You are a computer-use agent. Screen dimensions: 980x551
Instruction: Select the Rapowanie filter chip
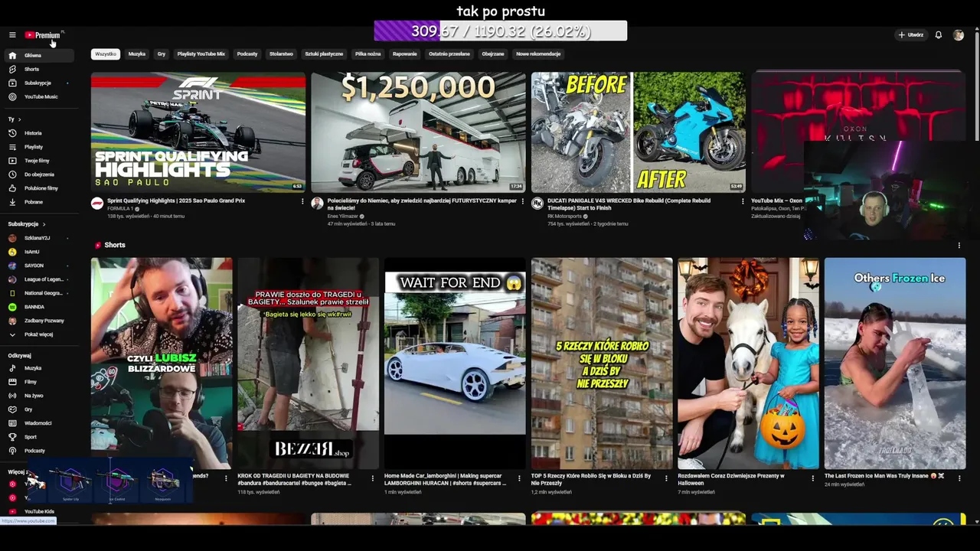coord(405,54)
